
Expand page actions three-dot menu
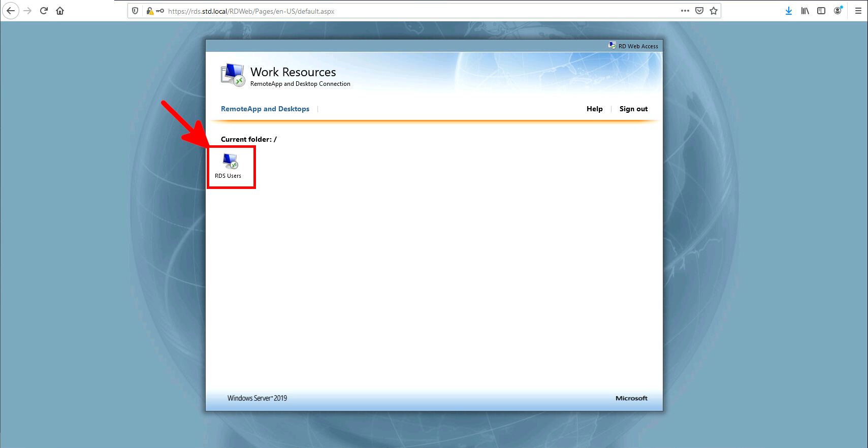pyautogui.click(x=685, y=11)
